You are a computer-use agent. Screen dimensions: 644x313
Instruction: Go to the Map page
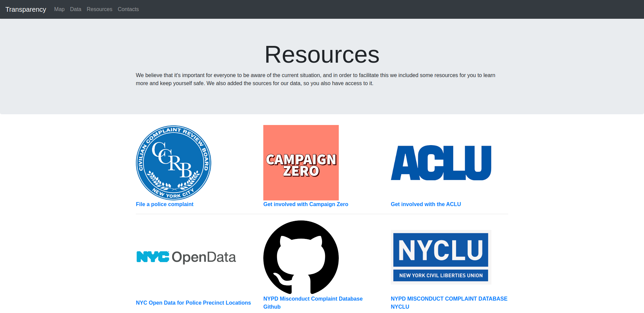(59, 9)
